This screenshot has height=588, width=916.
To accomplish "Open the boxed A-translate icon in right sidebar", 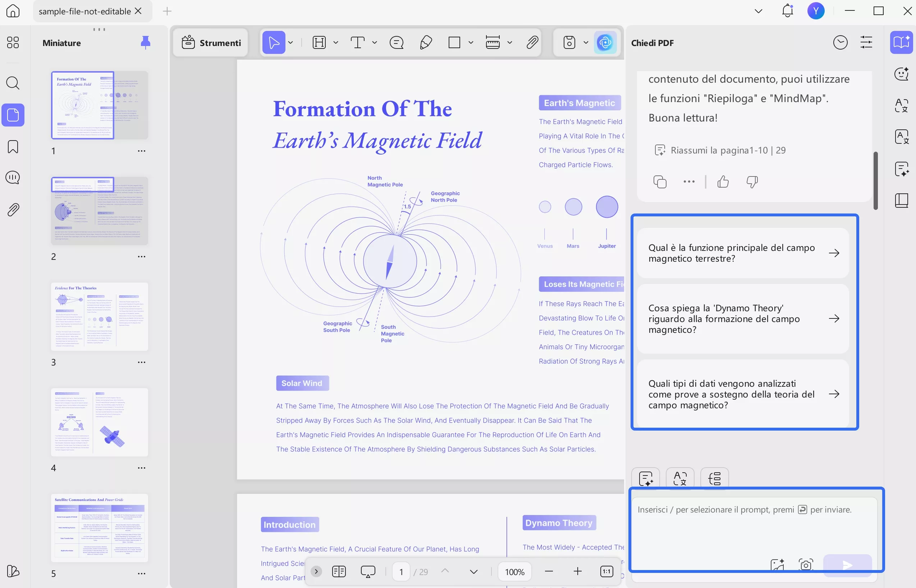I will tap(901, 137).
